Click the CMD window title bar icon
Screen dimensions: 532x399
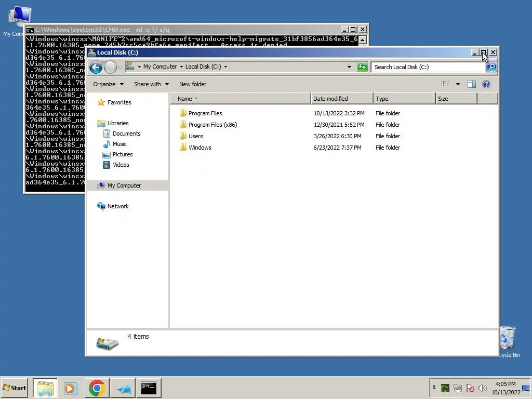30,30
